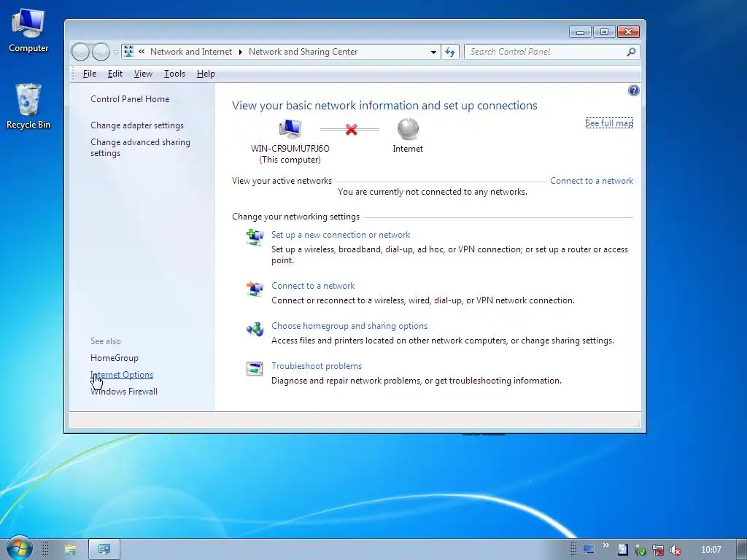This screenshot has height=560, width=747.
Task: Click the Control Panel address bar icon
Action: (128, 52)
